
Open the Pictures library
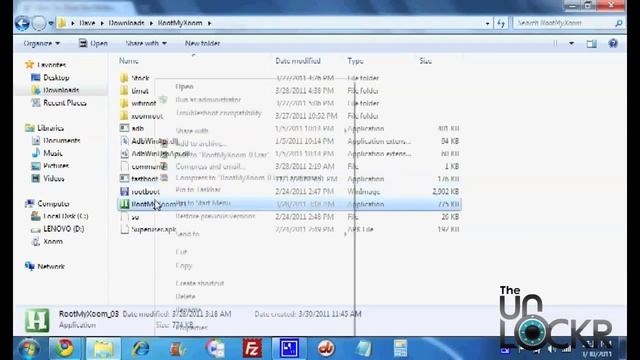56,166
